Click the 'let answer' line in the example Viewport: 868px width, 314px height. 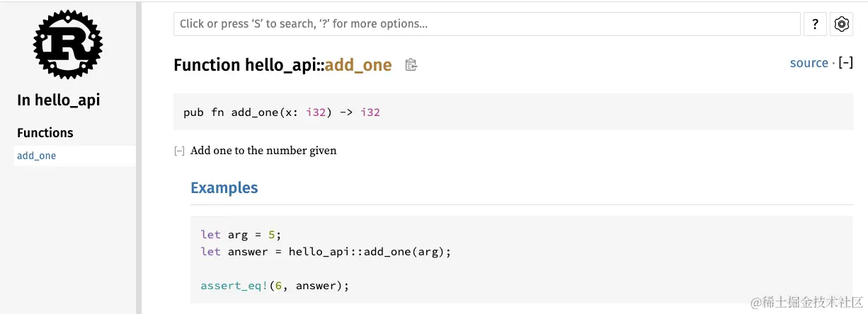(x=326, y=252)
